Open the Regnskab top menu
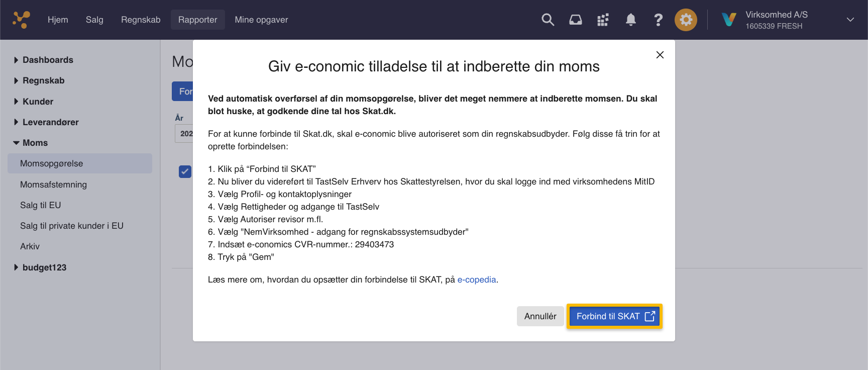 click(x=141, y=20)
